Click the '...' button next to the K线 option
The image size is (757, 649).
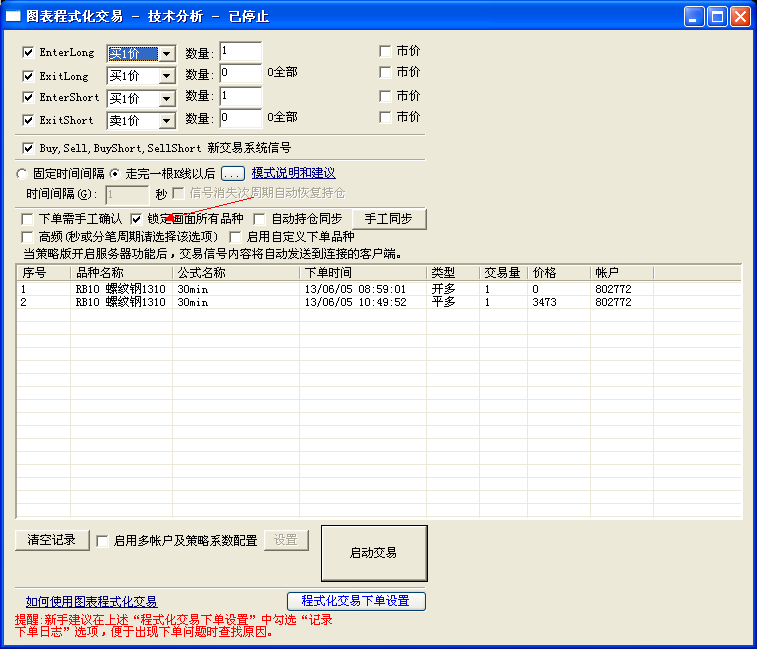tap(232, 173)
